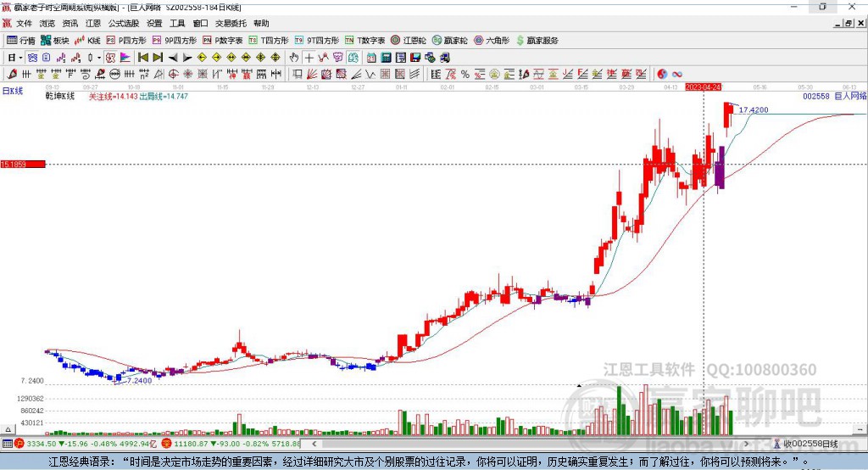Click the 板块 toolbar button
Screen dimensions: 868x470
click(54, 41)
